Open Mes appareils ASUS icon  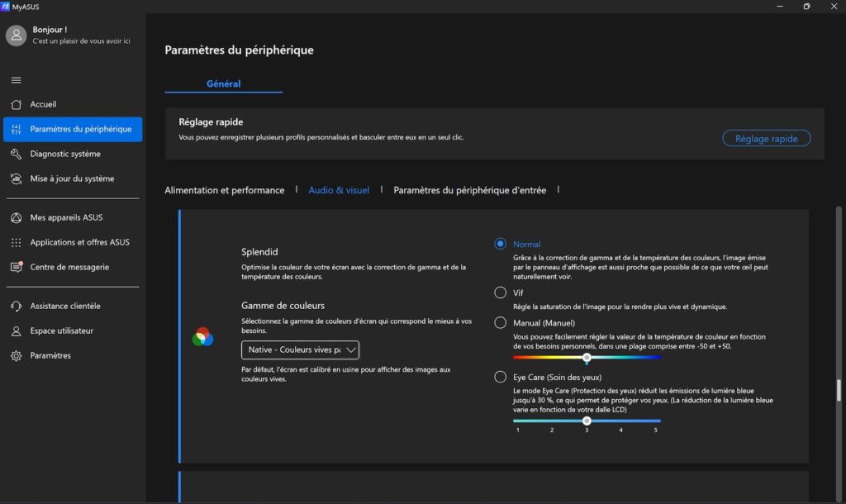(16, 218)
